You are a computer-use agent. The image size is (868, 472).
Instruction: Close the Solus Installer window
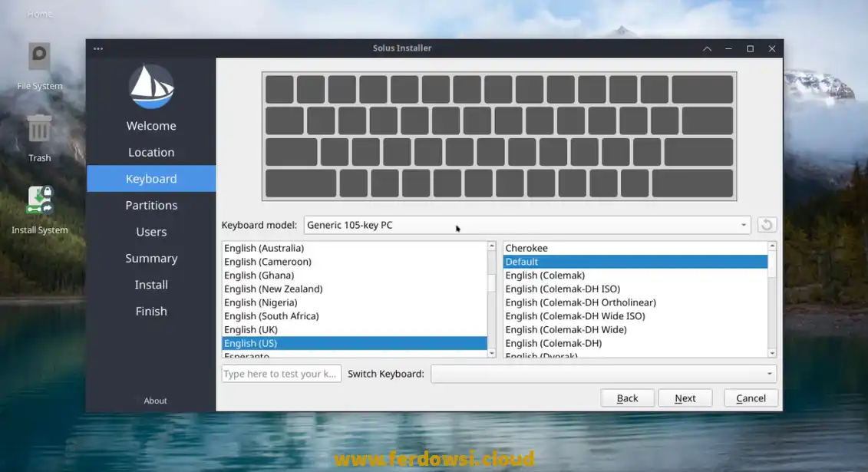(771, 48)
